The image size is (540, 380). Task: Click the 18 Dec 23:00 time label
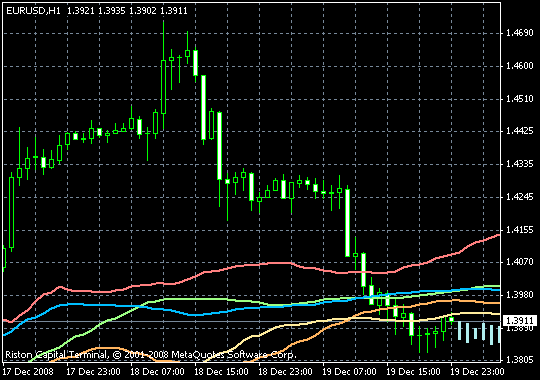pos(285,372)
